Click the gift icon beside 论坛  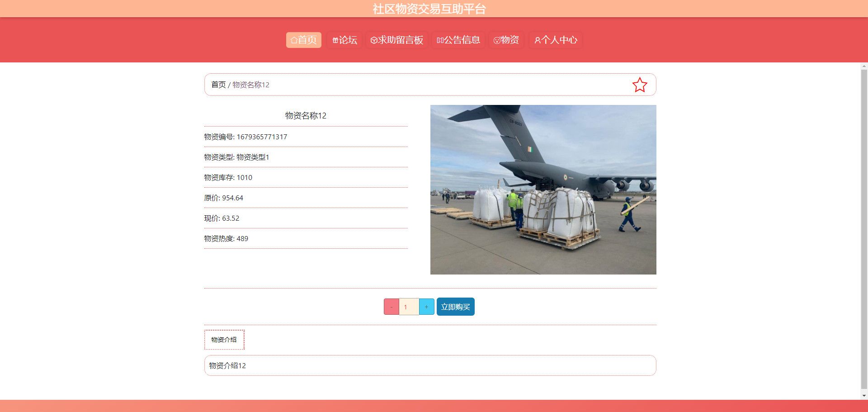pos(335,40)
